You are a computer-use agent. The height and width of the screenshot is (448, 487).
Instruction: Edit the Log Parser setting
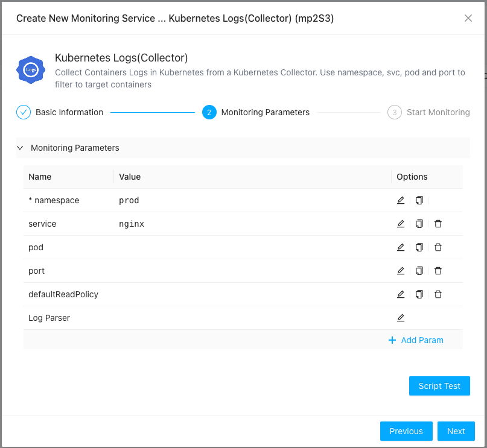click(401, 318)
